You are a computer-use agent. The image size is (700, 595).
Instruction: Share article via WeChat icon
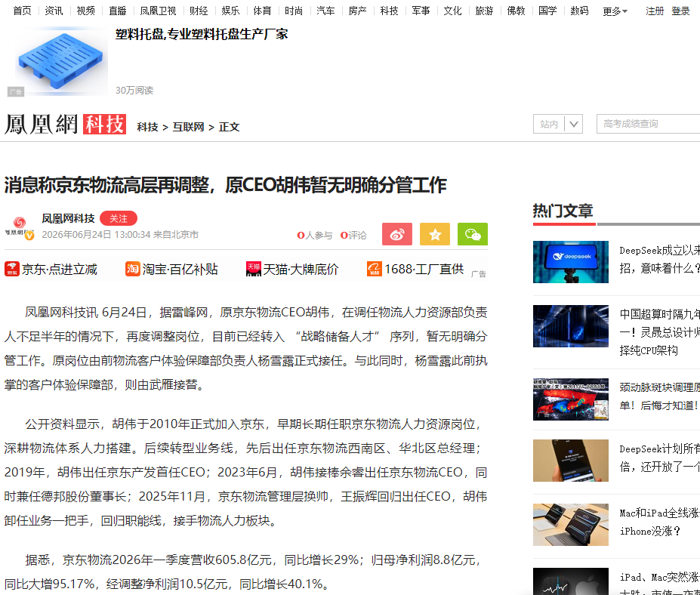coord(473,234)
